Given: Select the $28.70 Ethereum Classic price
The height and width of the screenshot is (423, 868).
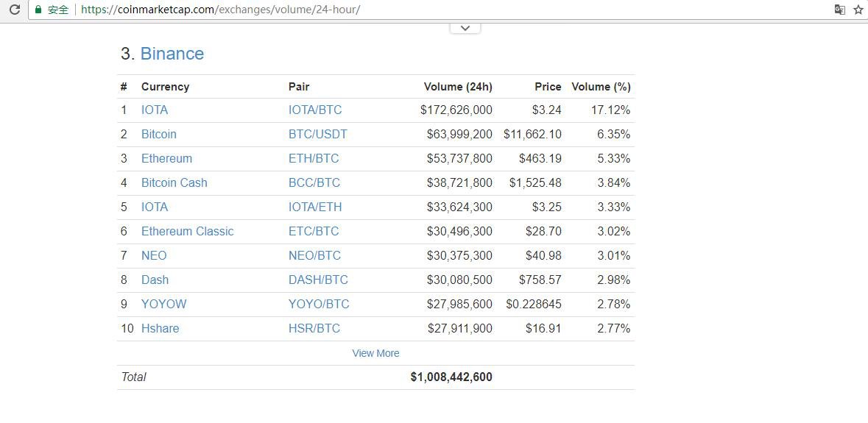Looking at the screenshot, I should (x=543, y=231).
